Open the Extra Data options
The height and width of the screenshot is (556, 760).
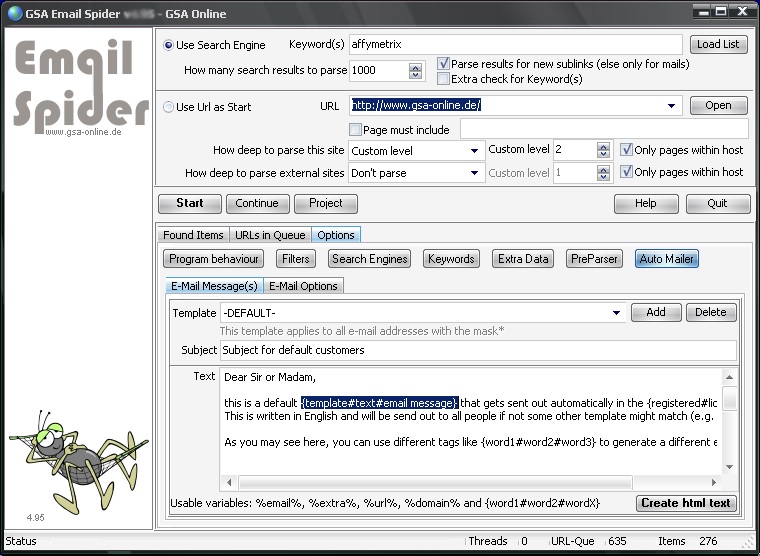point(523,259)
